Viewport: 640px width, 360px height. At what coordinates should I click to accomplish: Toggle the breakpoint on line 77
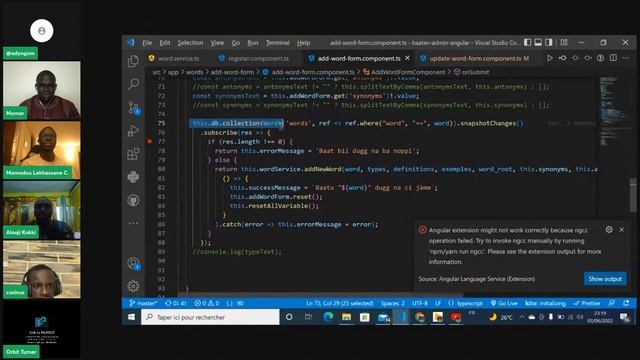pyautogui.click(x=149, y=142)
